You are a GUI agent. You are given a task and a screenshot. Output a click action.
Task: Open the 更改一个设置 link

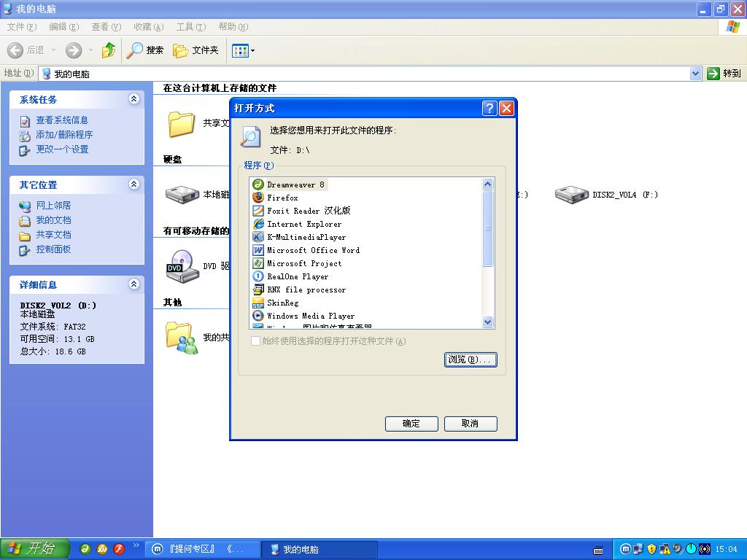coord(62,149)
